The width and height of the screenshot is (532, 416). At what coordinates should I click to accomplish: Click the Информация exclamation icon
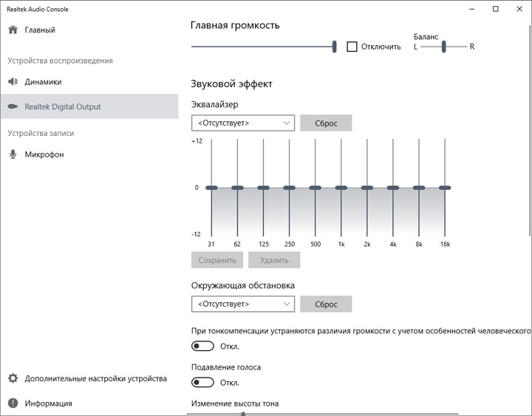click(13, 403)
